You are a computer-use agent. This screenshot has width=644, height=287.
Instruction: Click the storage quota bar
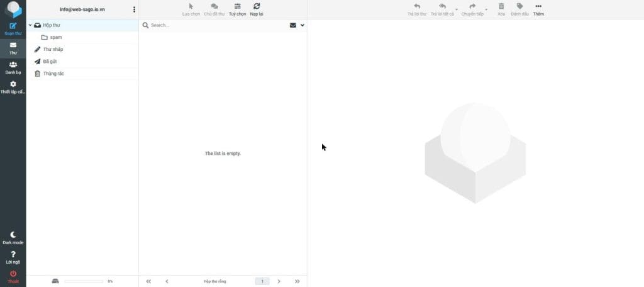pos(84,282)
